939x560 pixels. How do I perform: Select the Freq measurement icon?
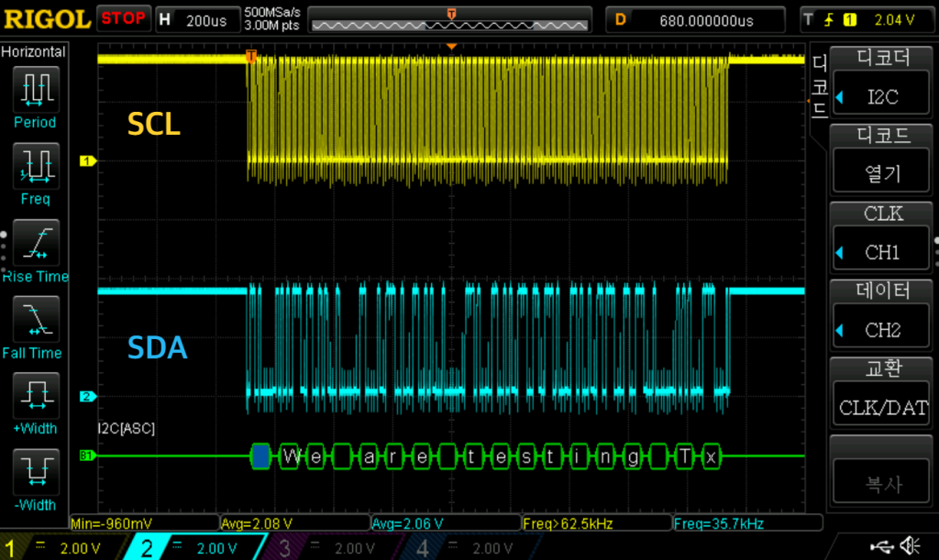pos(35,167)
